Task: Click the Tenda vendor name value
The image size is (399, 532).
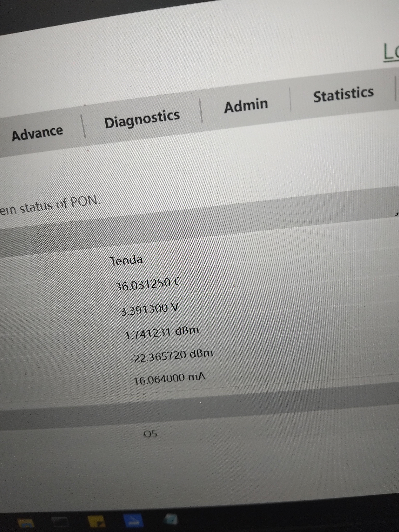Action: [126, 260]
